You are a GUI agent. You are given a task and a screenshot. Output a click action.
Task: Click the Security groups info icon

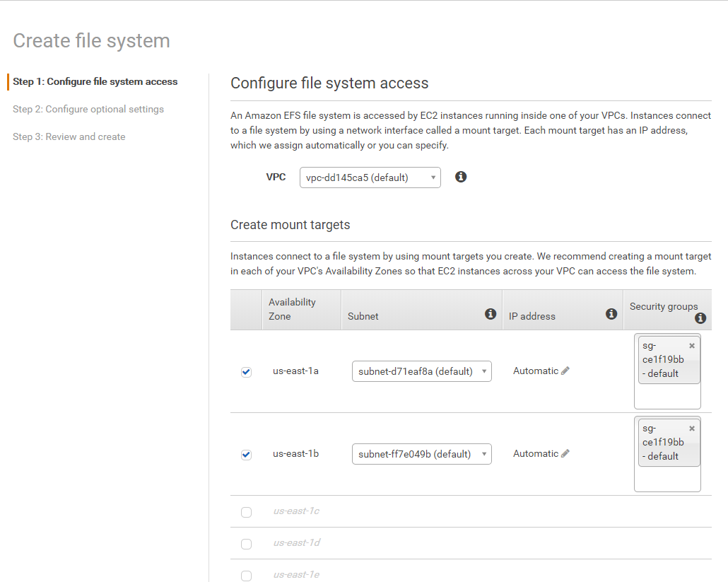(700, 318)
